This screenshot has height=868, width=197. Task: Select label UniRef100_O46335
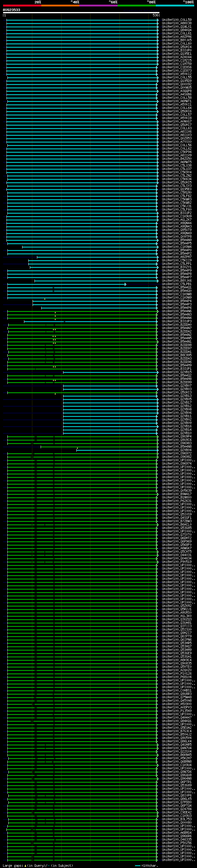176,839
